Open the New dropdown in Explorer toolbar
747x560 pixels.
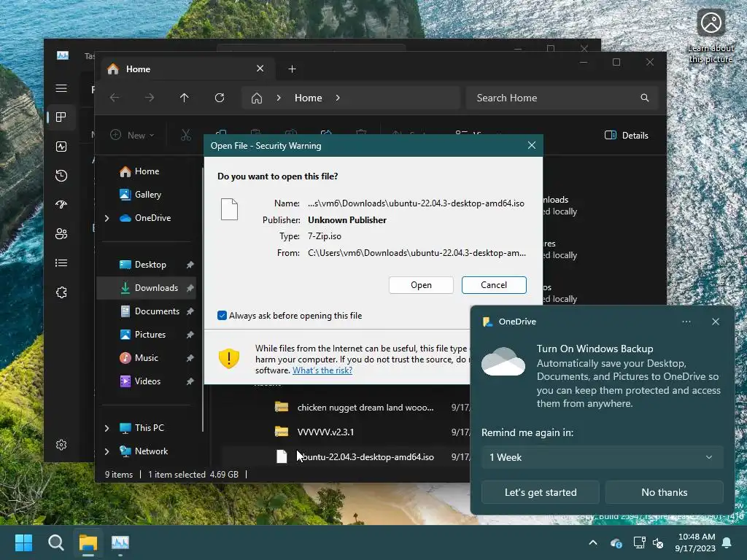132,135
